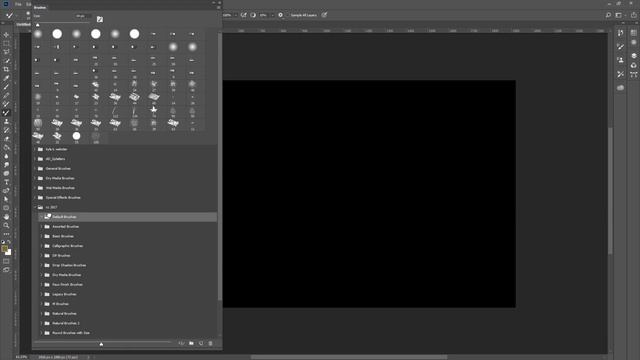The image size is (640, 360).
Task: Pick the star-shaped brush thumbnail
Action: 153,110
